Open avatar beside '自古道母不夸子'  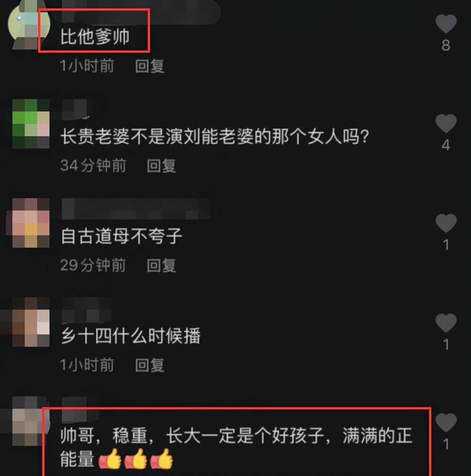pyautogui.click(x=31, y=223)
